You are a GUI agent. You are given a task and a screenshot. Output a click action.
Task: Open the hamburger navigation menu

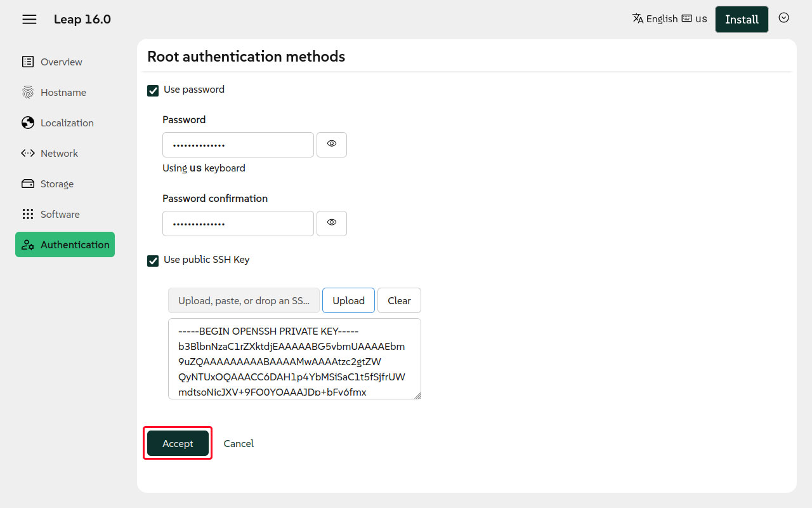[x=29, y=19]
